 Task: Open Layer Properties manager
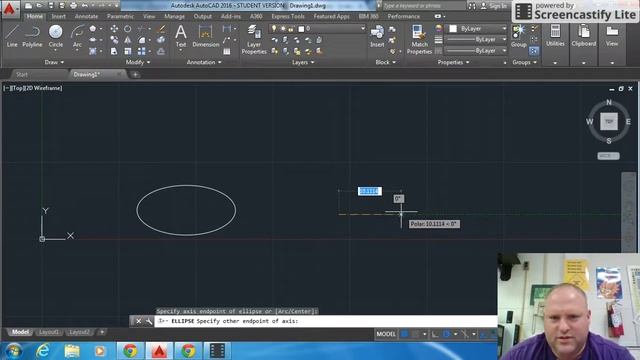pyautogui.click(x=253, y=39)
